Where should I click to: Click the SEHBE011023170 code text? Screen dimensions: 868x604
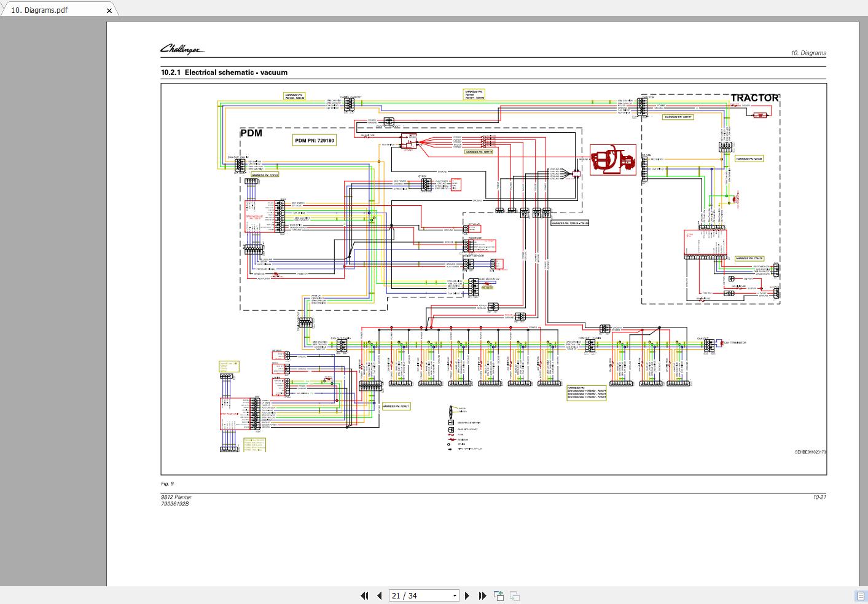(x=811, y=451)
